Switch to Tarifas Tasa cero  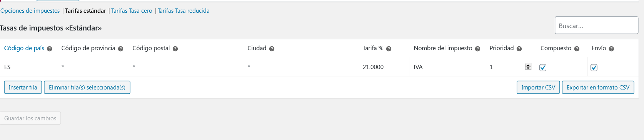132,11
